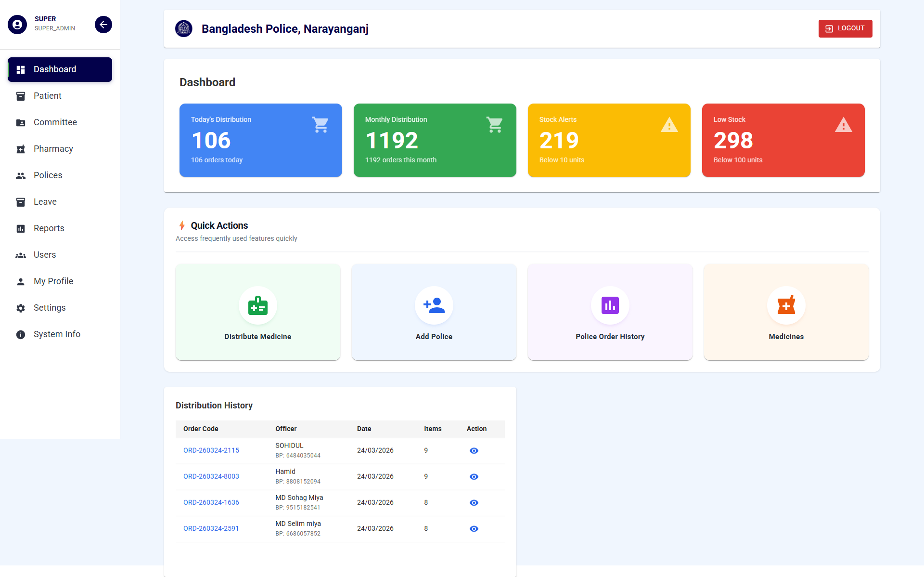Screen dimensions: 924x577
Task: Click the Medicines pharmacy icon
Action: 786,305
